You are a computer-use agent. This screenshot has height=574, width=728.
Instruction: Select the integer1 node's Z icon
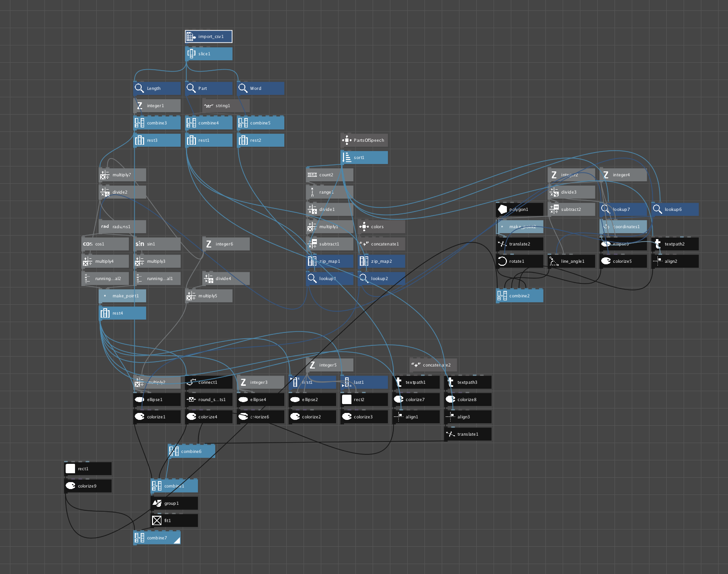pyautogui.click(x=139, y=106)
